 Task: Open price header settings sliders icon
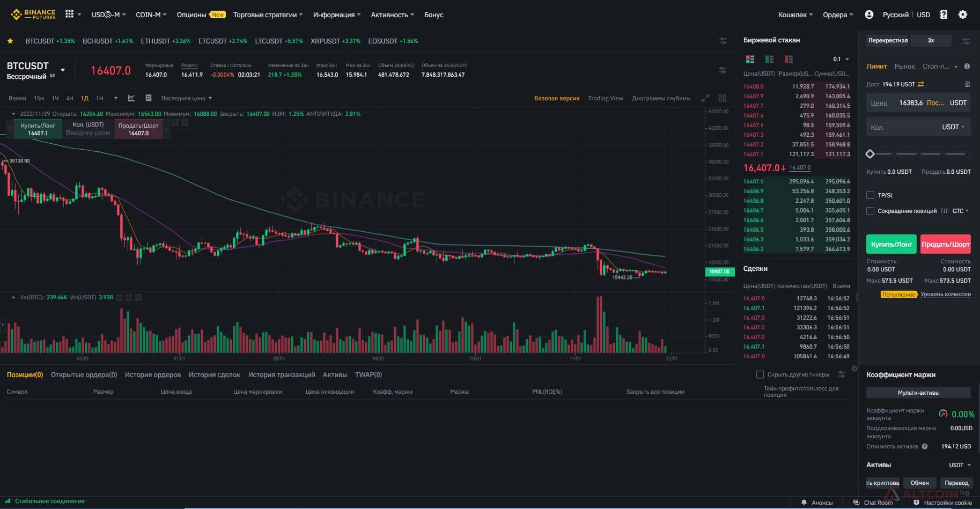(x=723, y=70)
